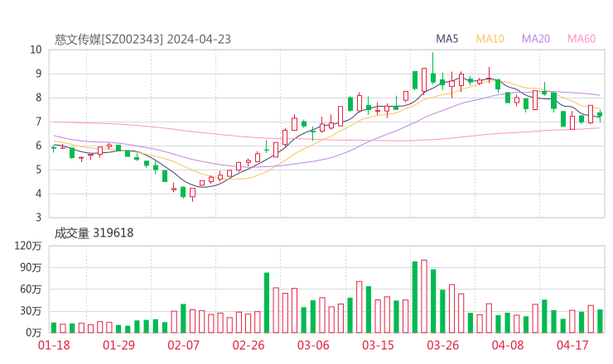Viewport: 613px width, 364px height.
Task: Select the 02-07 date label
Action: pyautogui.click(x=184, y=345)
